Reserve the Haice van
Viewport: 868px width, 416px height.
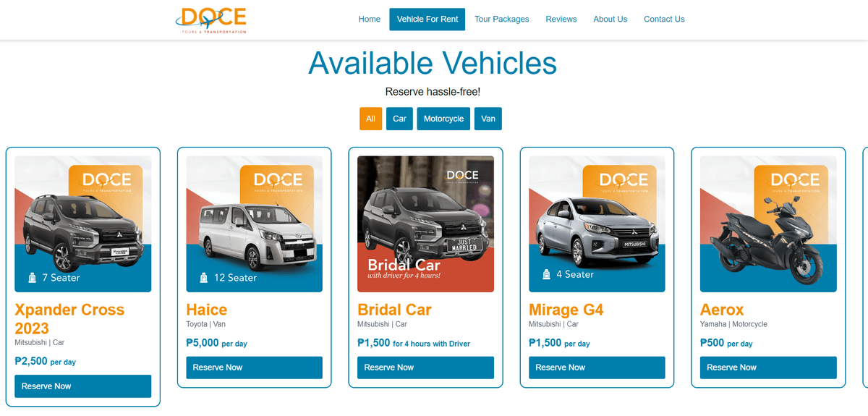pos(255,368)
